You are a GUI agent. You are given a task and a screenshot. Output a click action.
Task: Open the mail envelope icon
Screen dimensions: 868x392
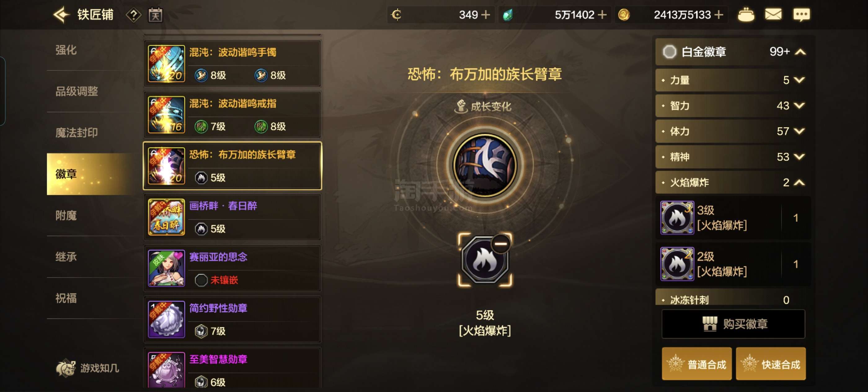pos(773,15)
